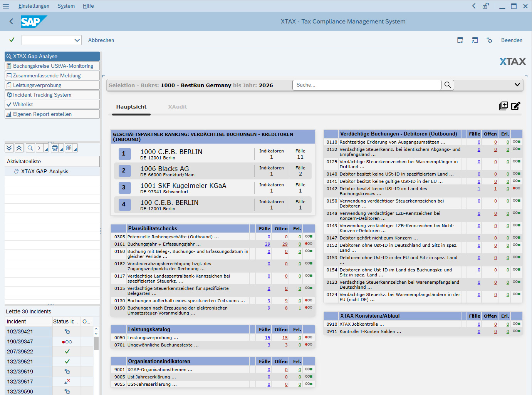Click the traffic light for check 0050 Leistungsverprobung

click(x=309, y=337)
